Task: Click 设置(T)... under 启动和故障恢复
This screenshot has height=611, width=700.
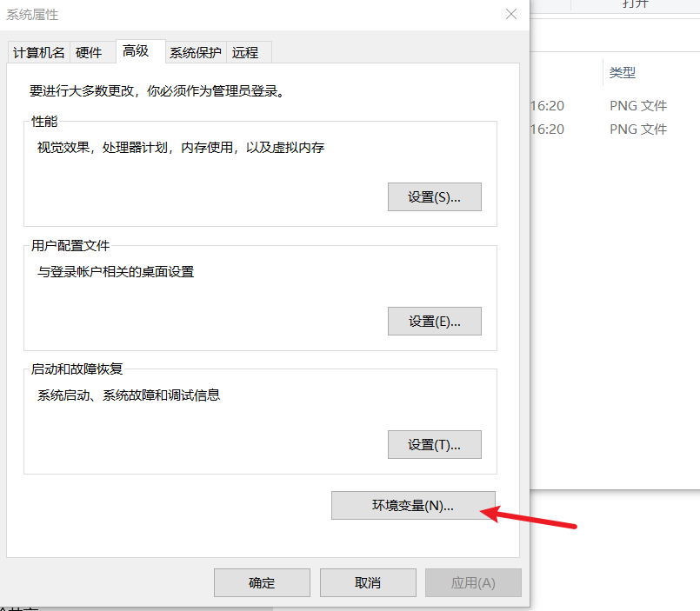Action: (435, 444)
